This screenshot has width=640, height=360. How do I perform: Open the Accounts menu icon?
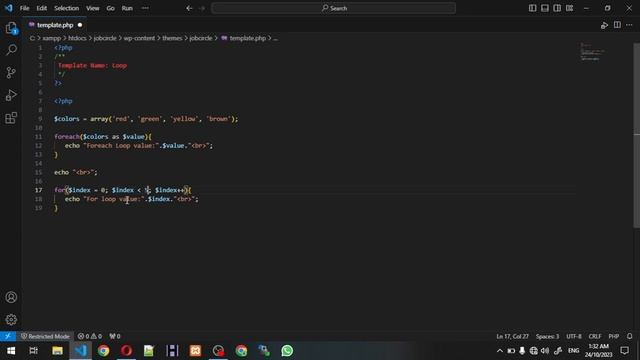tap(11, 297)
